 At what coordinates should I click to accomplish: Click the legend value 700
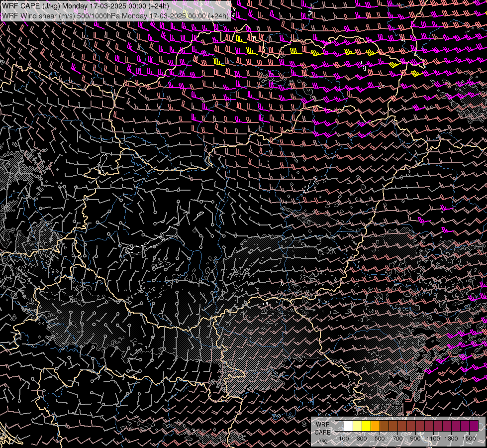[397, 439]
